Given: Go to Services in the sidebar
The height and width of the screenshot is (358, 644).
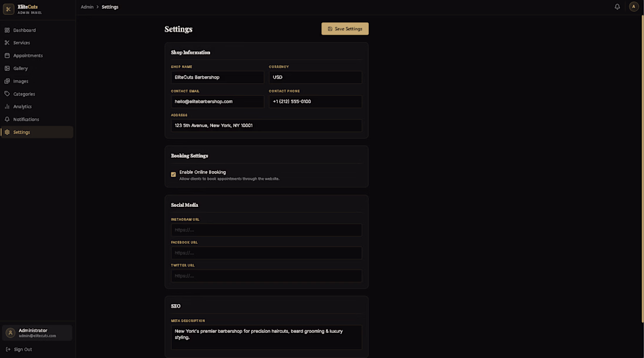Looking at the screenshot, I should 37,43.
